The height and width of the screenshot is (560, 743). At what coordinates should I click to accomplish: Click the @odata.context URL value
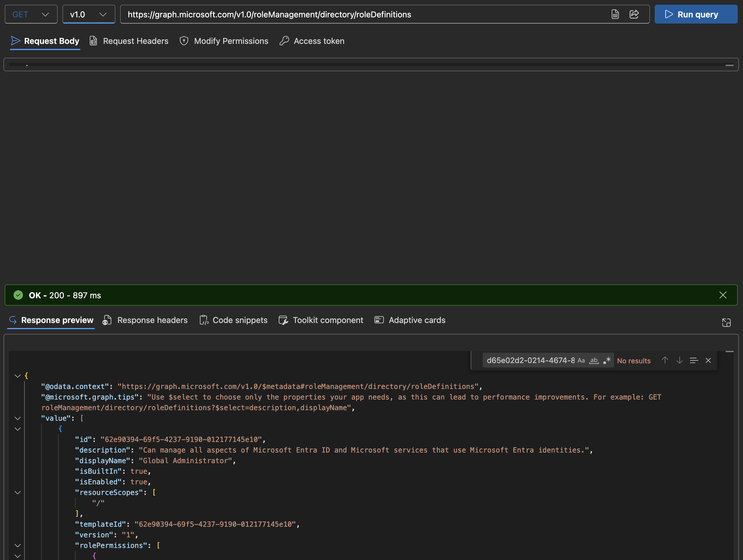pyautogui.click(x=298, y=387)
